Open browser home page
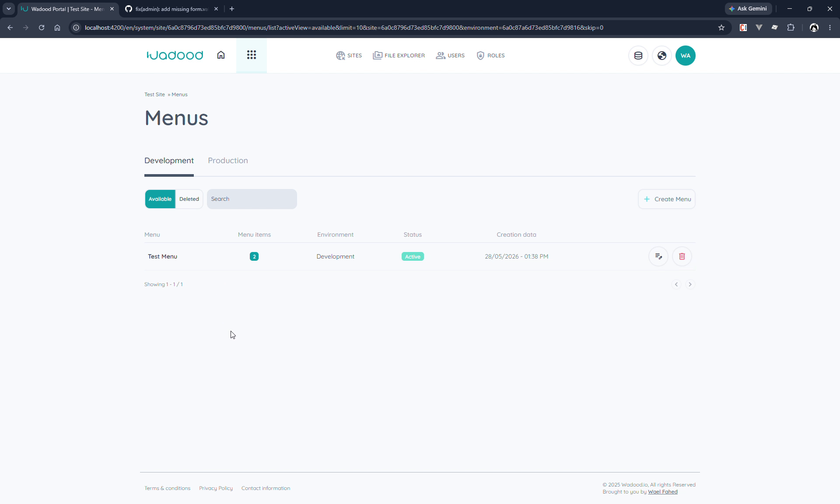This screenshot has height=504, width=840. (x=57, y=28)
